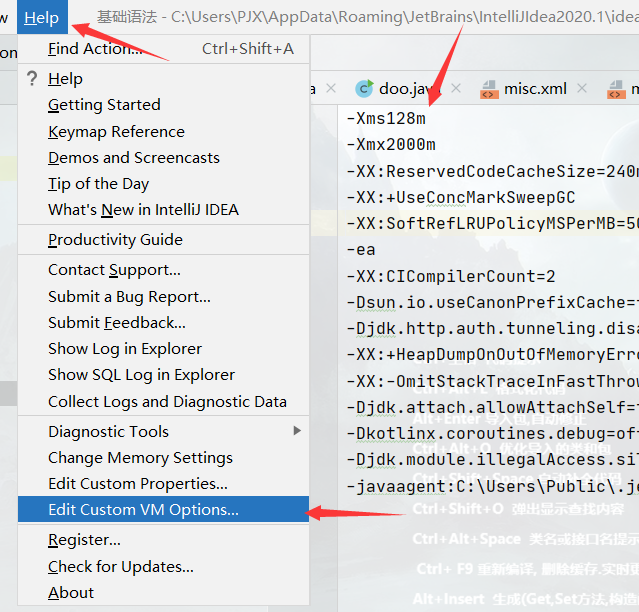Select Find Action menu entry
639x612 pixels.
coord(163,49)
